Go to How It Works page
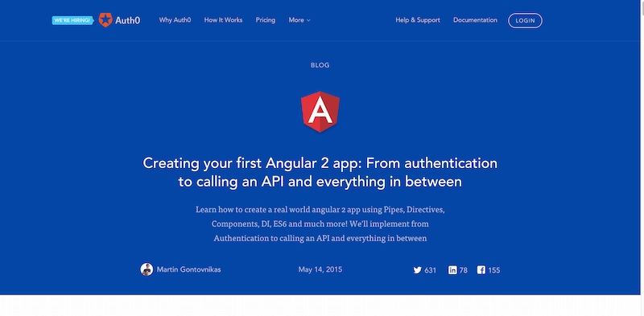644x316 pixels. point(223,20)
